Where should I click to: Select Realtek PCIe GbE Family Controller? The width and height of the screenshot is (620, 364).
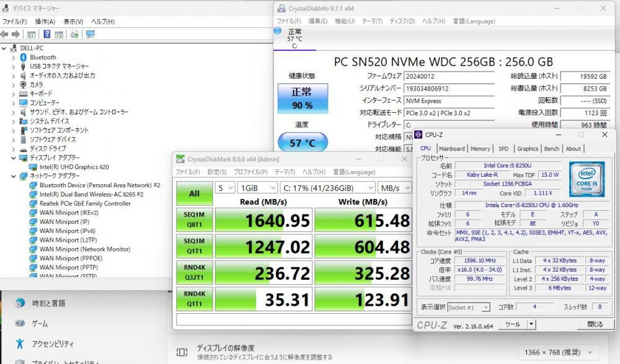click(85, 203)
